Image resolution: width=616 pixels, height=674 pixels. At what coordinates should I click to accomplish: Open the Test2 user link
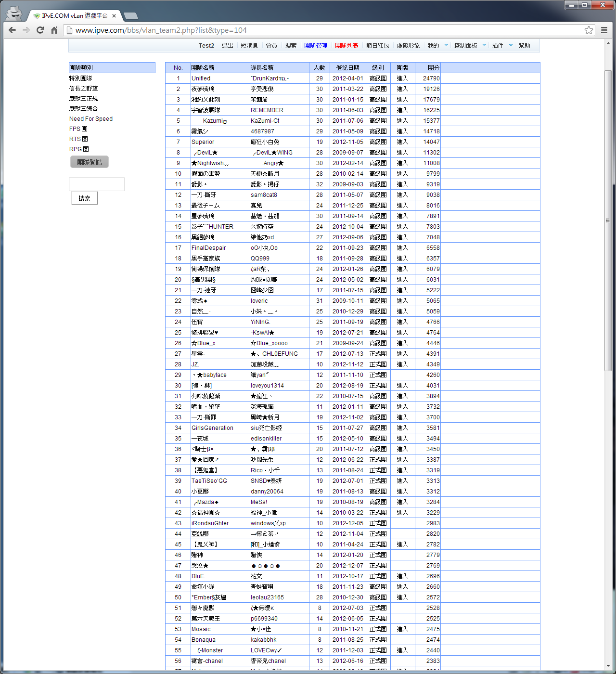point(206,46)
